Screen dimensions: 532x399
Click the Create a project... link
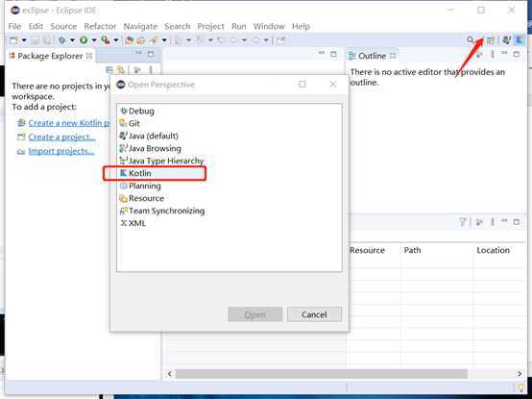(x=61, y=137)
